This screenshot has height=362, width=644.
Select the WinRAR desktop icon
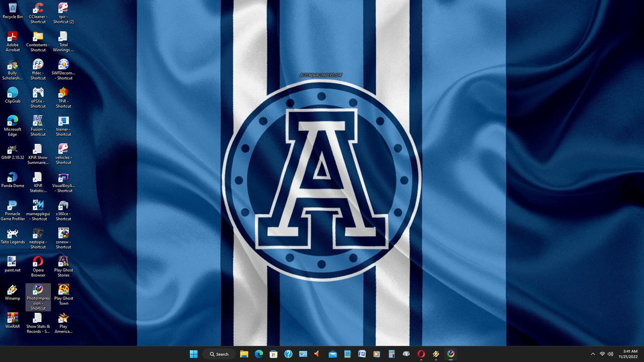[x=13, y=321]
